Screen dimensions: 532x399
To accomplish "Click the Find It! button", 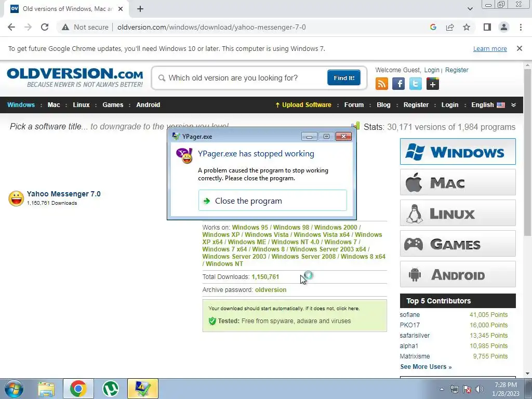I will point(344,78).
